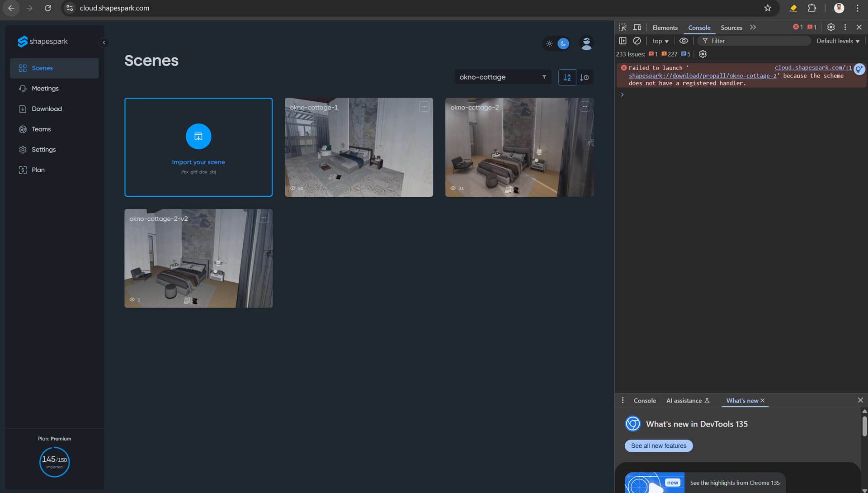This screenshot has width=868, height=493.
Task: Sort scenes by date clock icon
Action: [584, 77]
